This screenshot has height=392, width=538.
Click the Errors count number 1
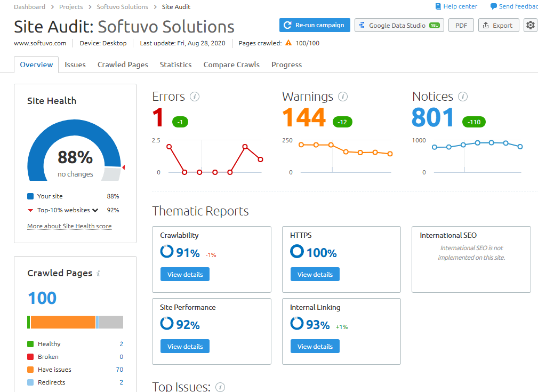(x=158, y=117)
